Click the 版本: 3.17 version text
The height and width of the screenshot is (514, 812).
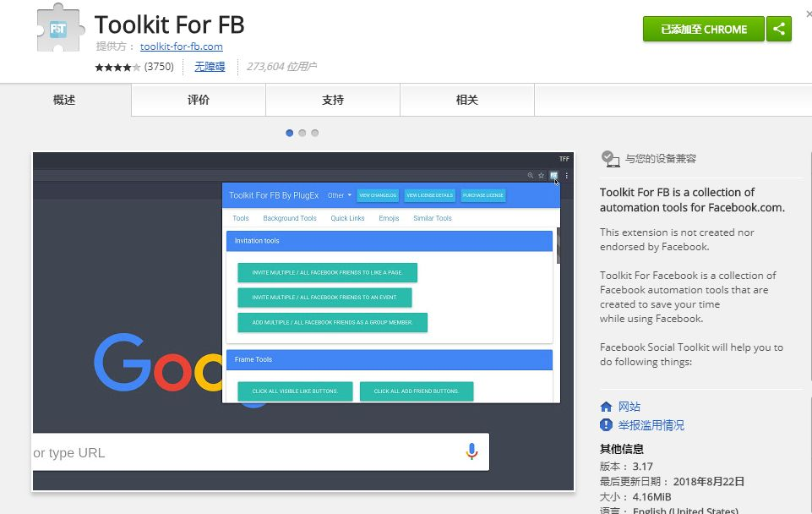tap(626, 467)
